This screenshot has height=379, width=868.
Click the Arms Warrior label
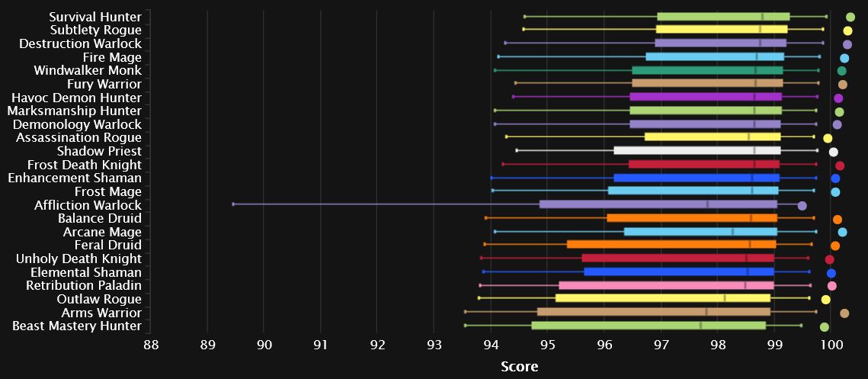click(101, 313)
